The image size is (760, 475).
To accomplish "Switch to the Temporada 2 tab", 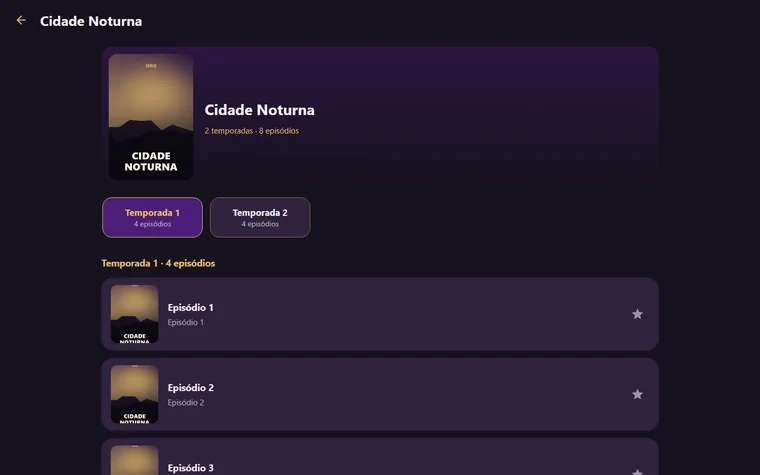I will point(260,217).
